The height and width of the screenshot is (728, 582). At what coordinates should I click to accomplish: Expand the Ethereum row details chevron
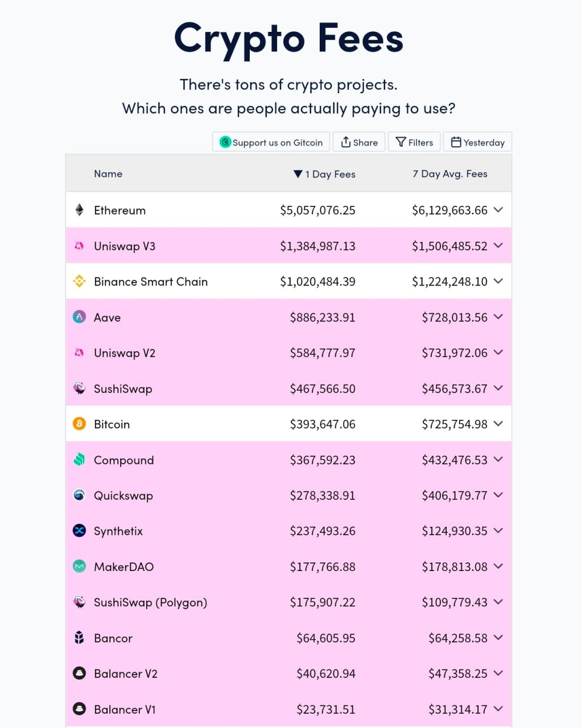(498, 210)
